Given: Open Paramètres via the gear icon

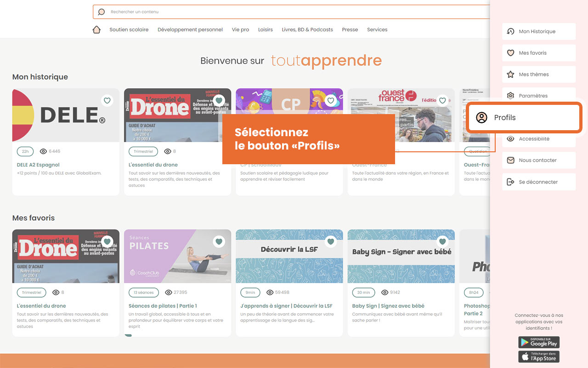Looking at the screenshot, I should pyautogui.click(x=510, y=96).
